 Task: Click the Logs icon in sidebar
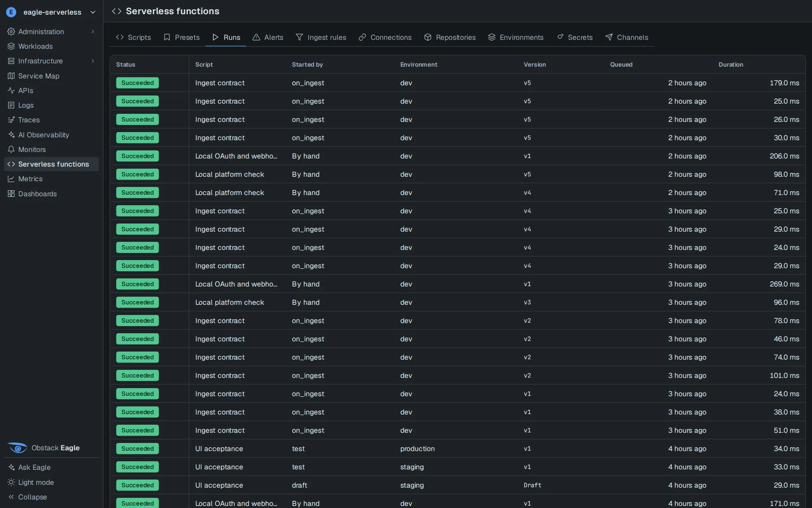click(11, 105)
